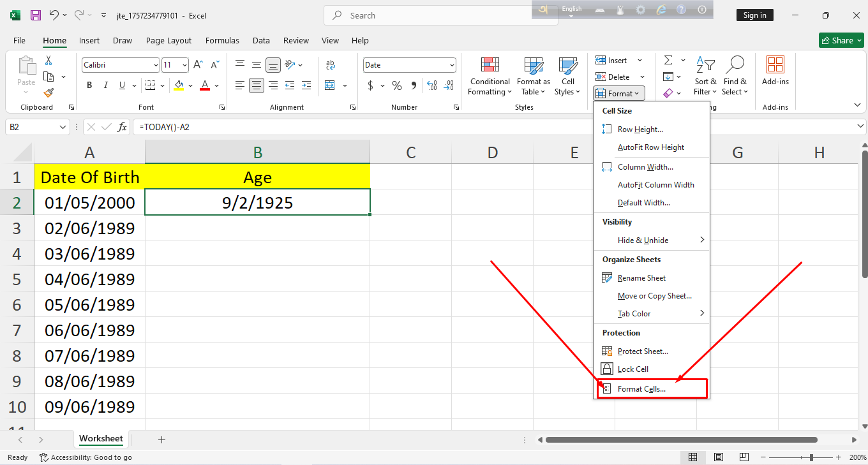Open the Number Format dropdown showing Date
Image resolution: width=868 pixels, height=465 pixels.
pos(452,65)
